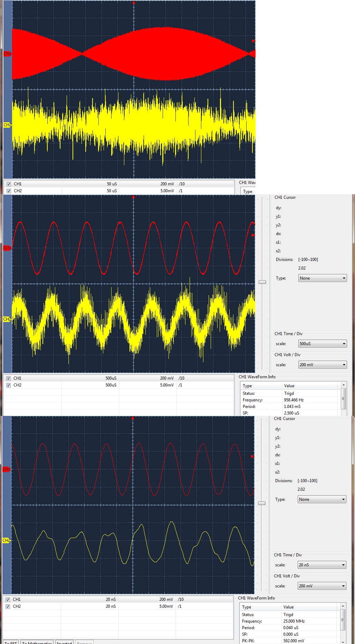This screenshot has width=355, height=644.
Task: Click the scrollbar thumb beside the 25.000 MHz value
Action: click(343, 619)
